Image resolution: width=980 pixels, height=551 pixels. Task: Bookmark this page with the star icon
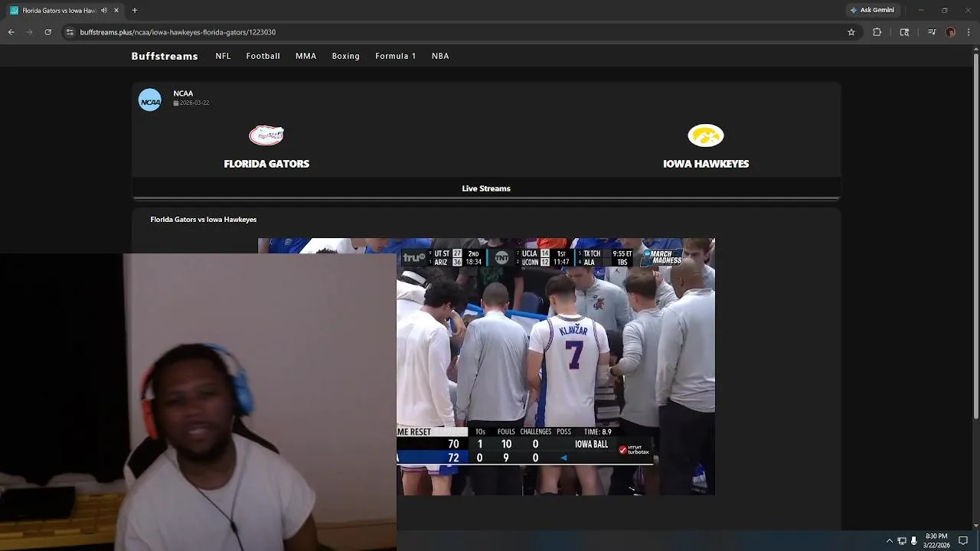851,32
